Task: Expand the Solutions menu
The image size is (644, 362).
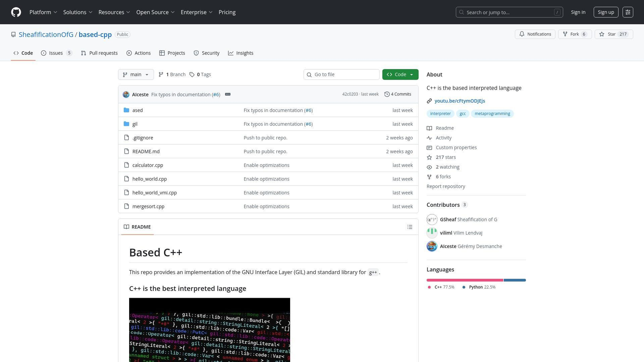Action: click(x=78, y=12)
